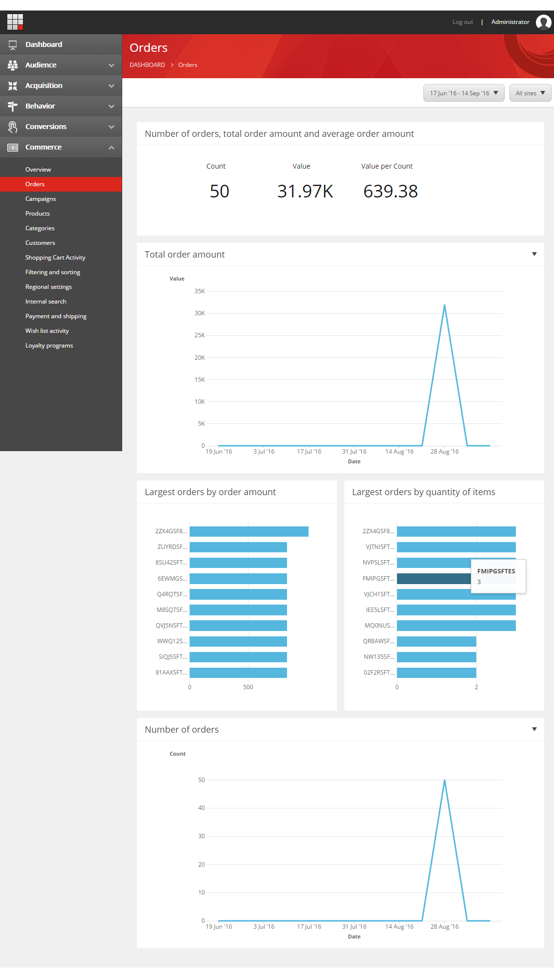Open the All sites dropdown
Screen dimensions: 554x980
pos(530,93)
